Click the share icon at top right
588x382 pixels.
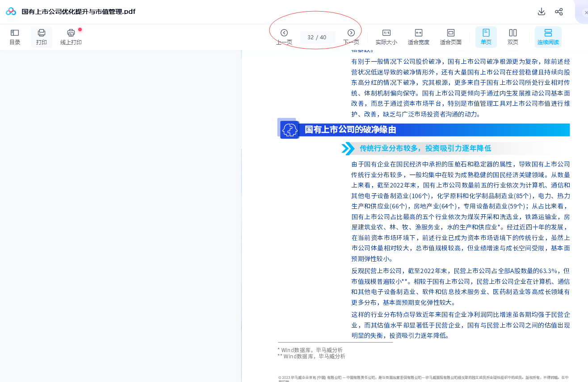(559, 12)
